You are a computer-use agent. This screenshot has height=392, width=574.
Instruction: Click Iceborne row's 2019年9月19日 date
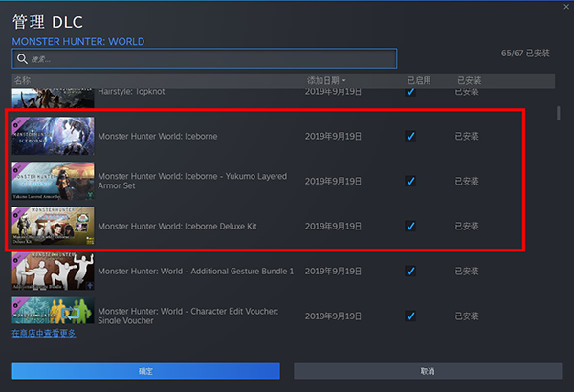pyautogui.click(x=333, y=136)
